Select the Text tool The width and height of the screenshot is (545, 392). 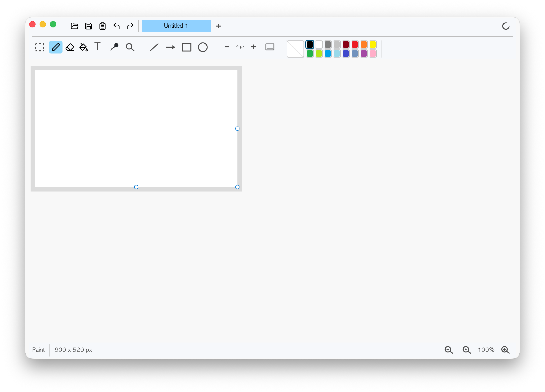[97, 46]
